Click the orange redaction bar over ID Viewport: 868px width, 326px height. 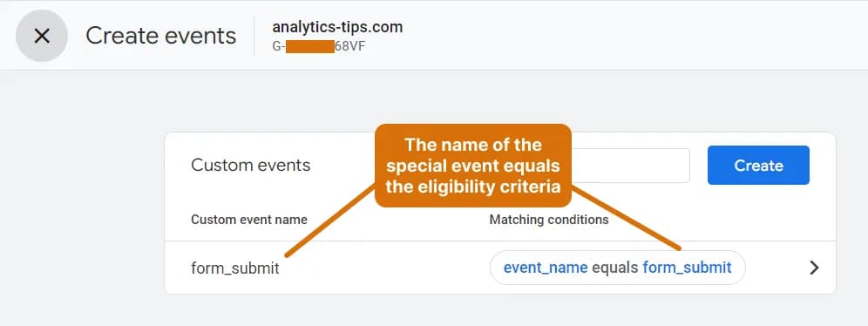click(x=310, y=46)
